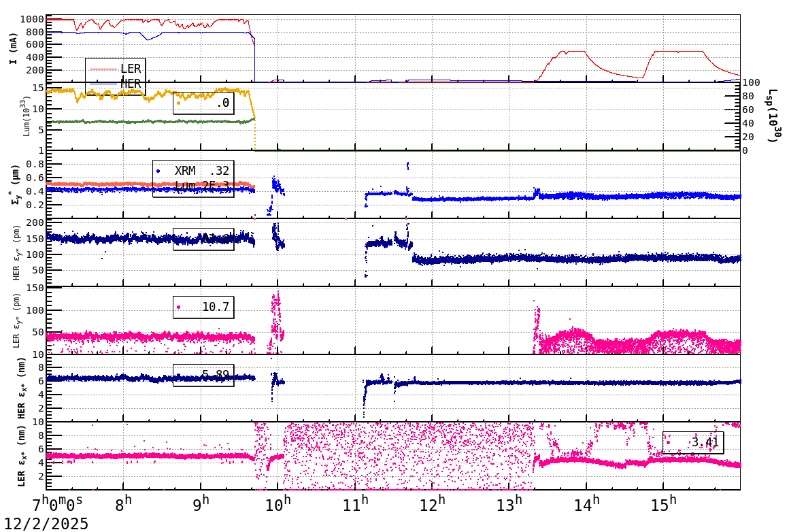Click the pink marker icon beside the 3.41 value
The height and width of the screenshot is (532, 789).
(x=668, y=443)
